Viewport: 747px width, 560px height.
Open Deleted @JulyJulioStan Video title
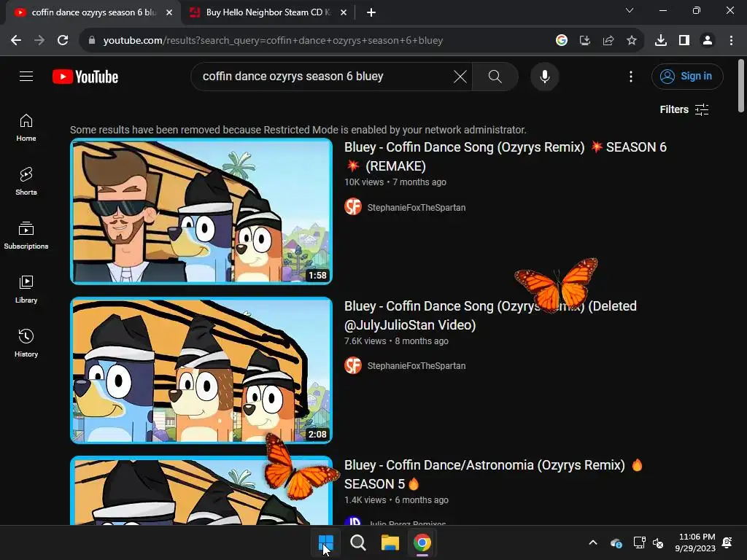pyautogui.click(x=490, y=315)
